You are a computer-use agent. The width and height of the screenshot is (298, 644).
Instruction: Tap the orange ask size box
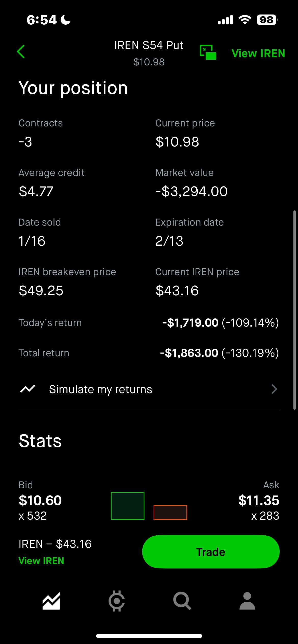[x=170, y=512]
